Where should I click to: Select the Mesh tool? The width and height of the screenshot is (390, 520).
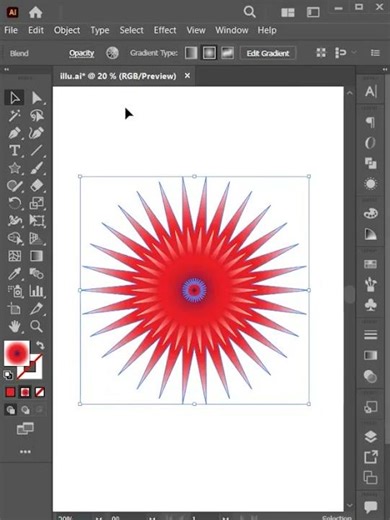14,256
